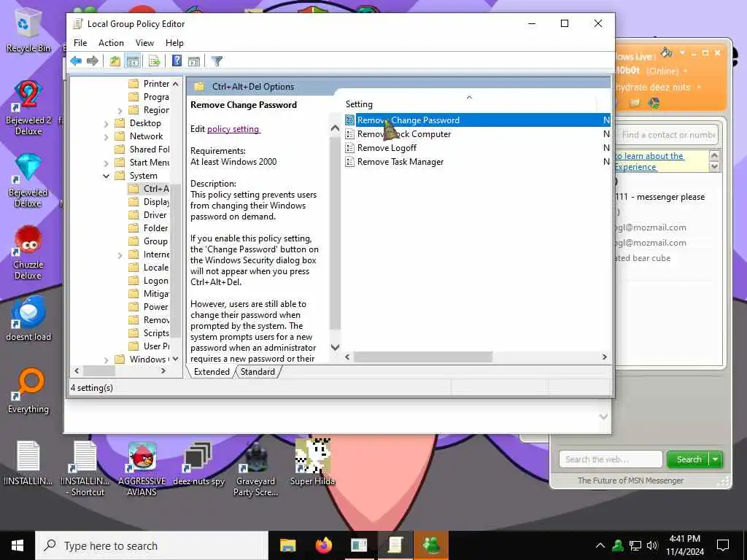Open the Search button dropdown arrow
747x560 pixels.
point(716,459)
